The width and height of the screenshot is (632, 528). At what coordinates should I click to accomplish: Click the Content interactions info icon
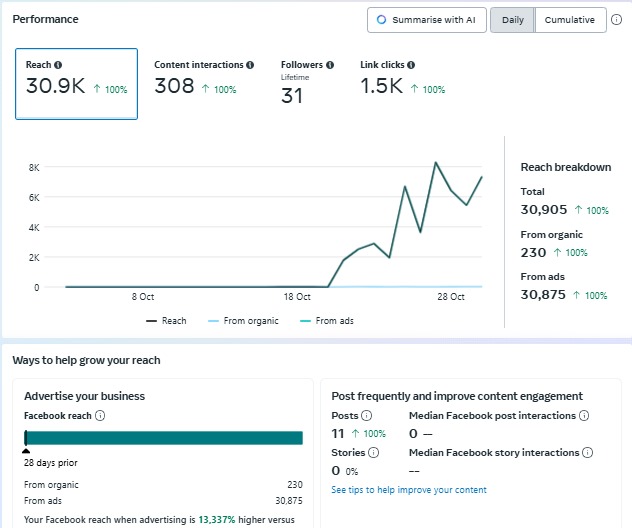[x=250, y=65]
